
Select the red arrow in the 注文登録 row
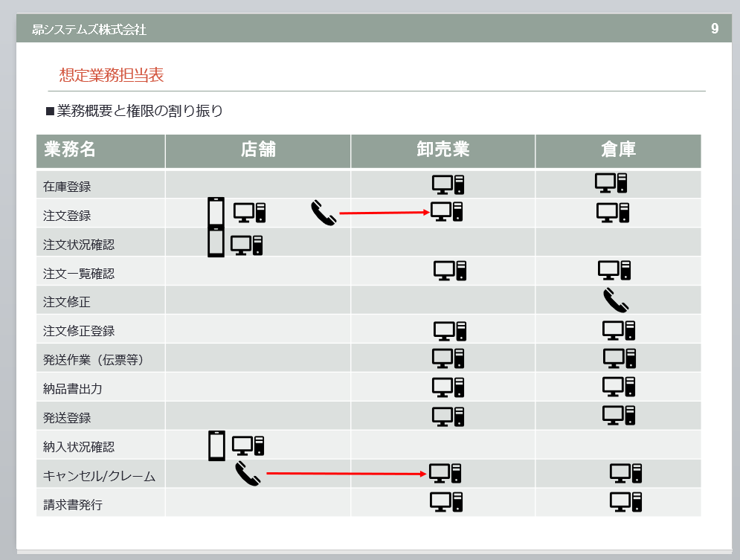click(x=385, y=213)
